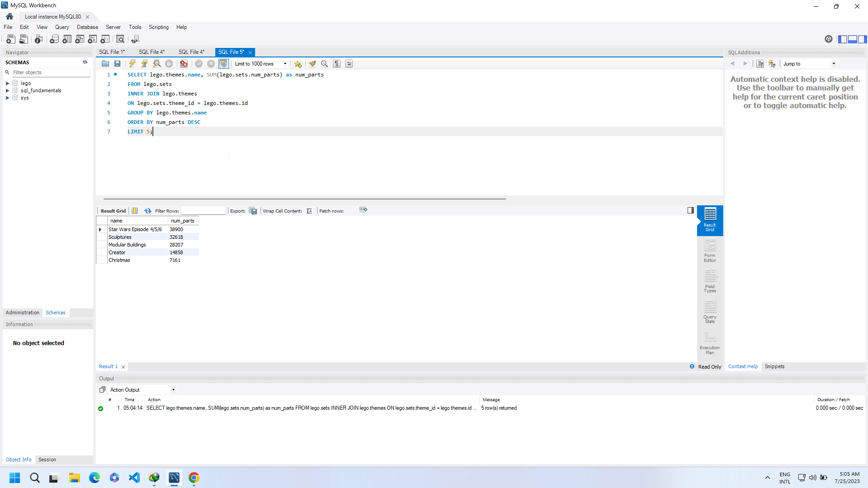Execute the whole SQL script
This screenshot has width=868, height=488.
(133, 64)
